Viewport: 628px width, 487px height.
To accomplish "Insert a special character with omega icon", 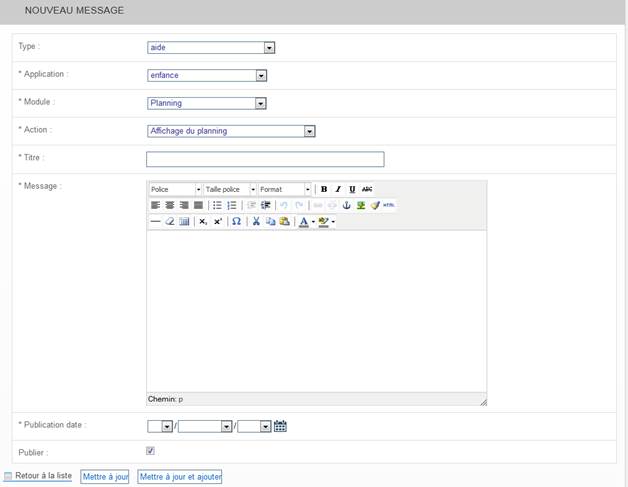I will [236, 221].
